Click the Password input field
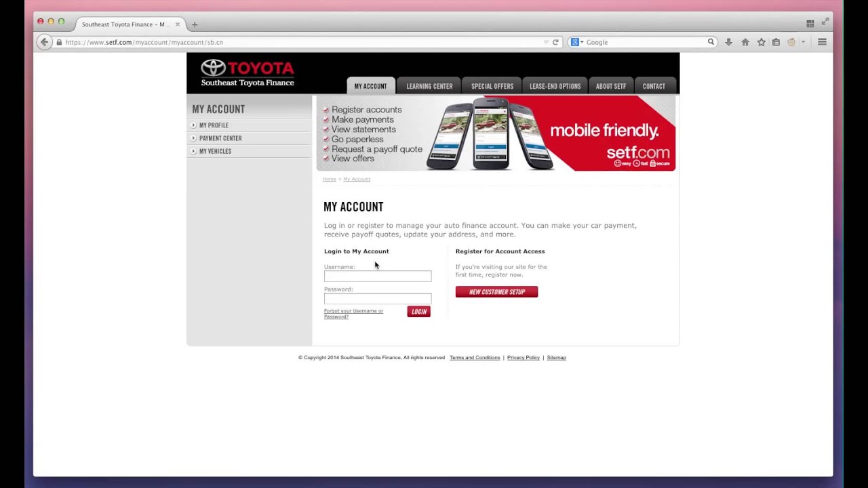 point(378,298)
